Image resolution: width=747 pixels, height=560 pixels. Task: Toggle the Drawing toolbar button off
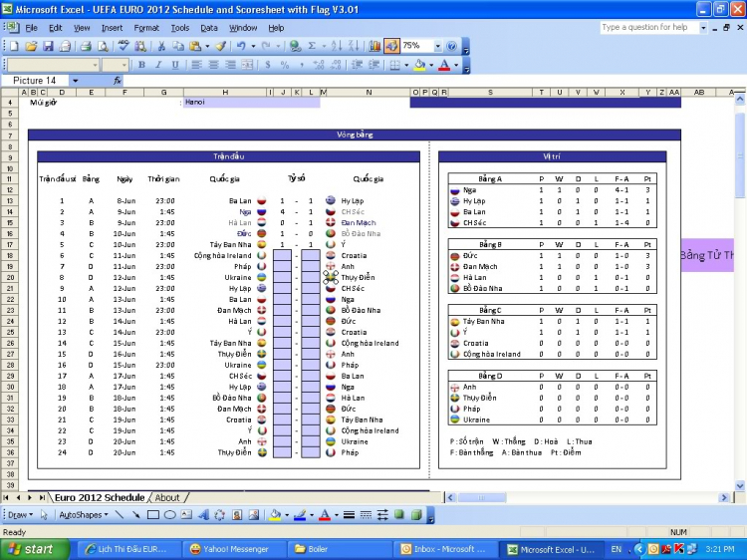click(x=391, y=46)
